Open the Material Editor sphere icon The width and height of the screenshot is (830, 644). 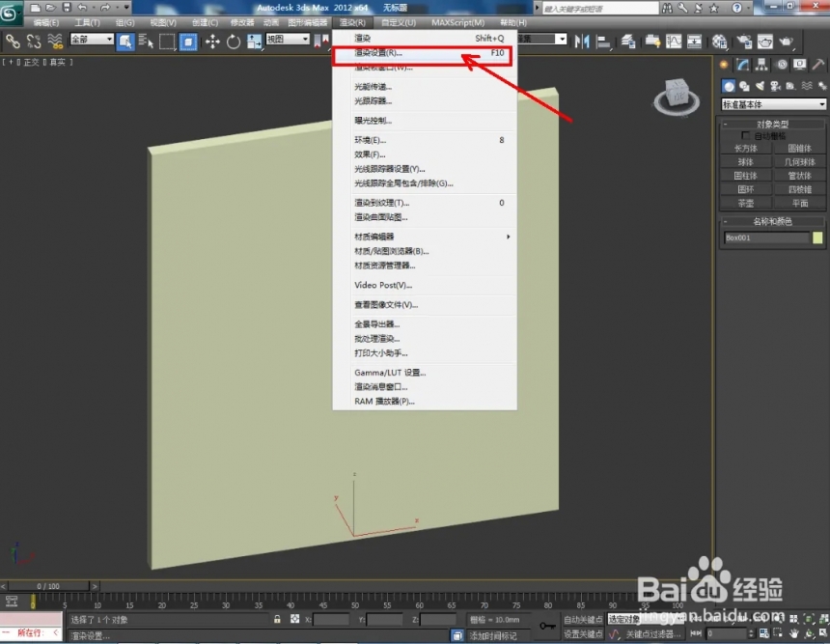click(x=719, y=42)
